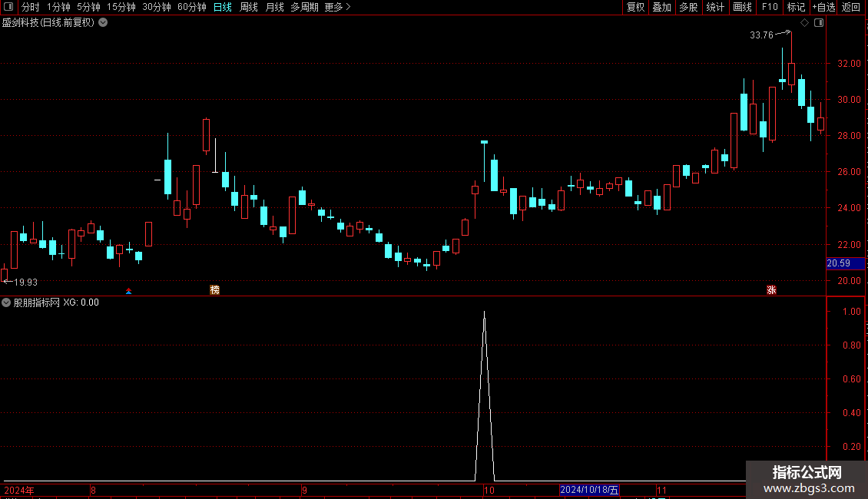Open the 统计 statistics tool

click(x=715, y=7)
